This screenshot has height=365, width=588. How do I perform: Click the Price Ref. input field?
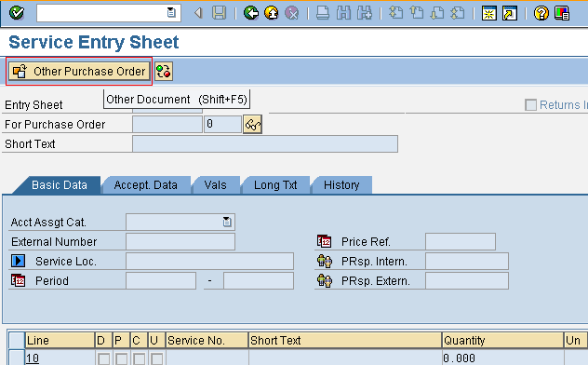[x=461, y=241]
